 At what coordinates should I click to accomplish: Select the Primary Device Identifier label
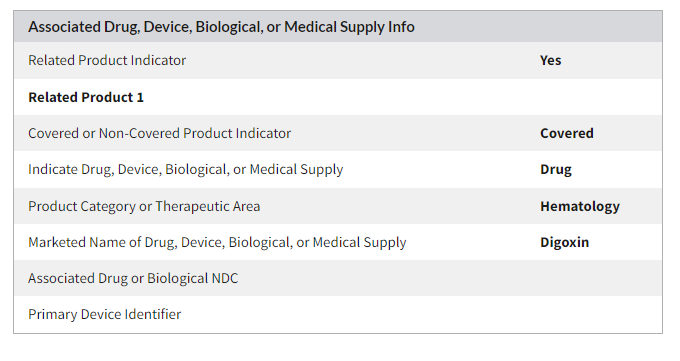(x=105, y=314)
